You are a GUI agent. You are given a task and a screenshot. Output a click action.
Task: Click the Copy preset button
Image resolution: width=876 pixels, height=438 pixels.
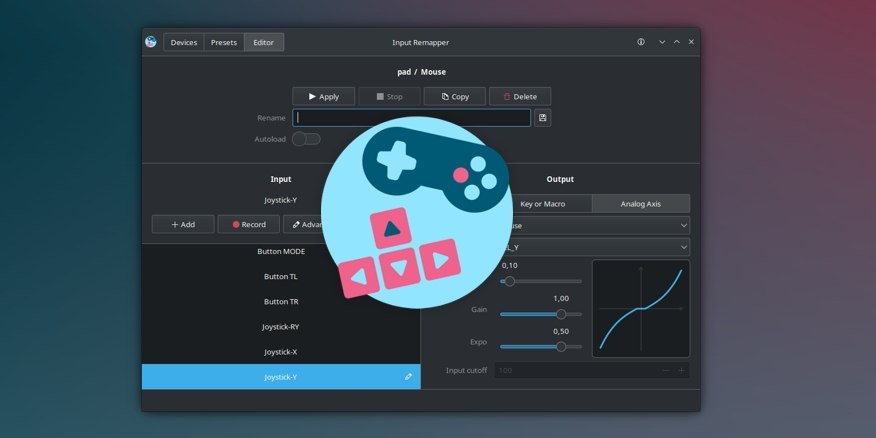pyautogui.click(x=455, y=97)
